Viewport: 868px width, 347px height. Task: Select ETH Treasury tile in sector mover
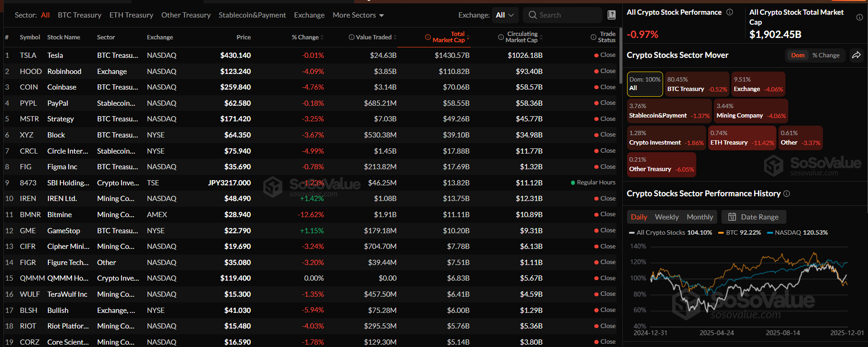point(742,138)
